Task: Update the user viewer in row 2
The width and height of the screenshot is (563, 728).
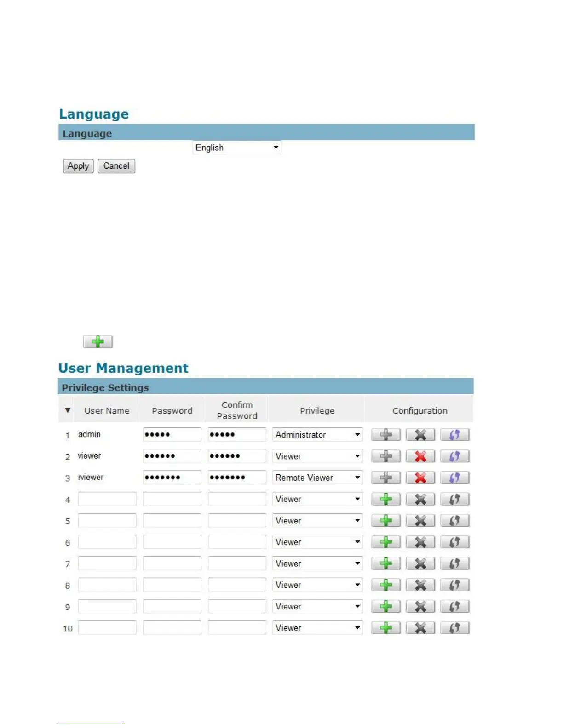Action: click(455, 456)
